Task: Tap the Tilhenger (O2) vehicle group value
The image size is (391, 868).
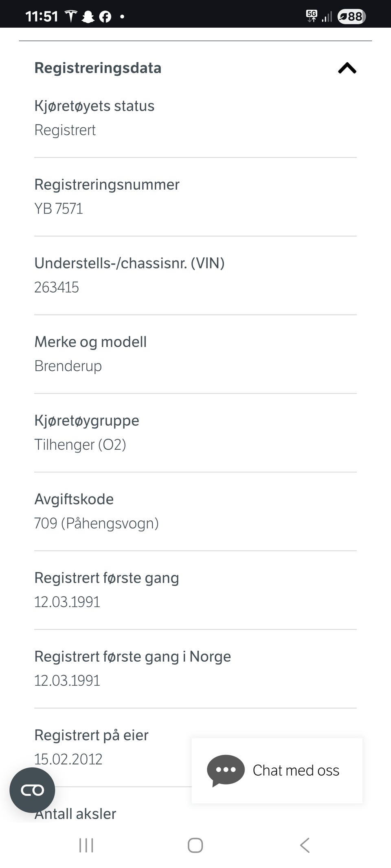Action: [x=80, y=444]
